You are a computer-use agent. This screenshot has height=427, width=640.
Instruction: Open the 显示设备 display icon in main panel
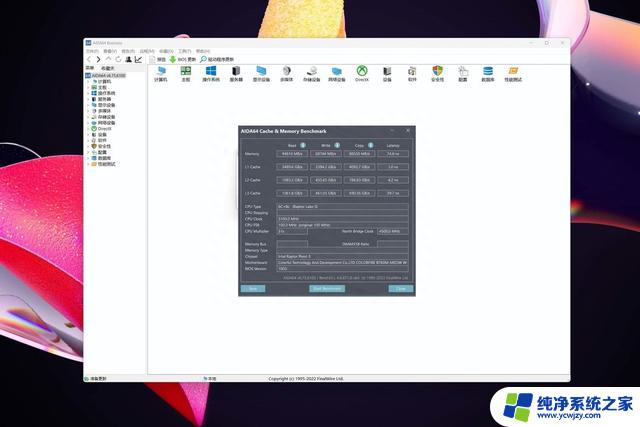(261, 74)
